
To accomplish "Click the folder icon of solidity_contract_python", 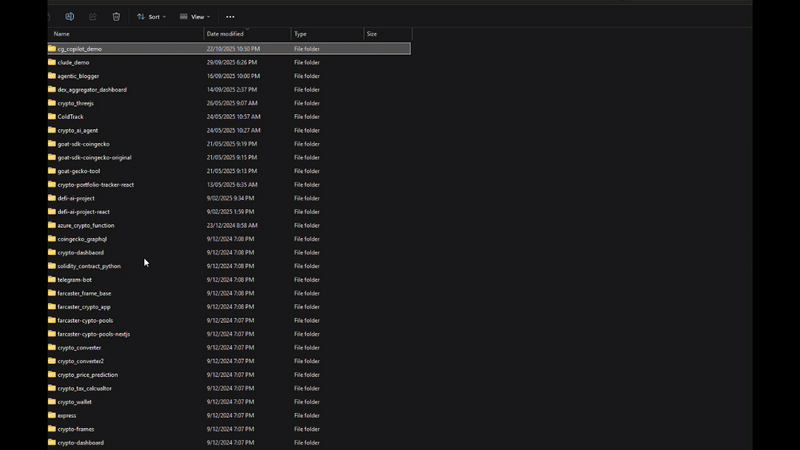I will (52, 266).
